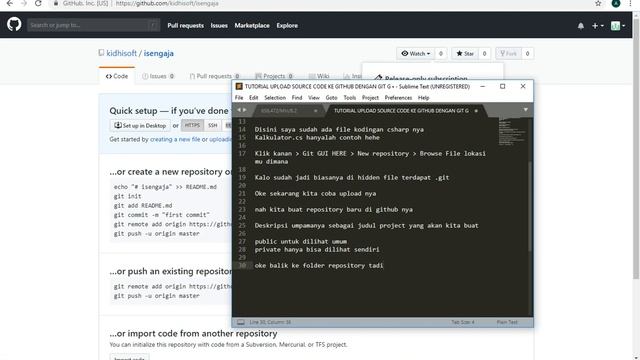This screenshot has height=360, width=640.
Task: Open Sublime Text File menu
Action: pos(239,98)
